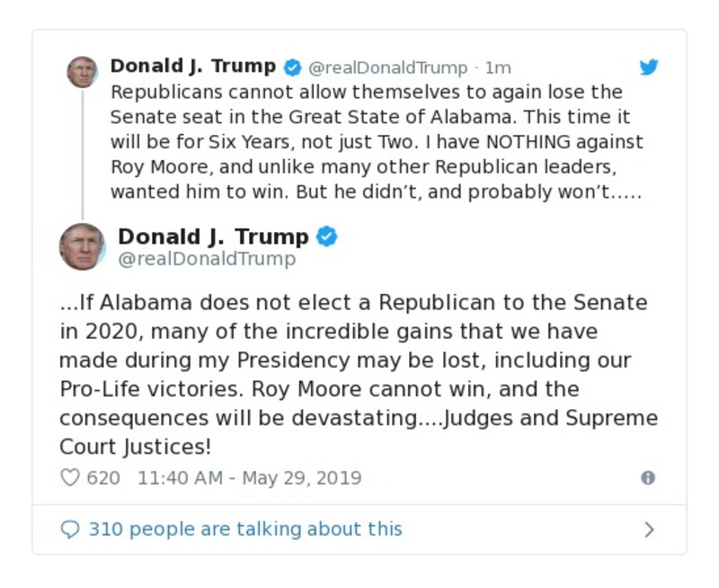Image resolution: width=719 pixels, height=588 pixels.
Task: Click the "11:40 AM - May 29, 2019" timestamp
Action: (249, 478)
